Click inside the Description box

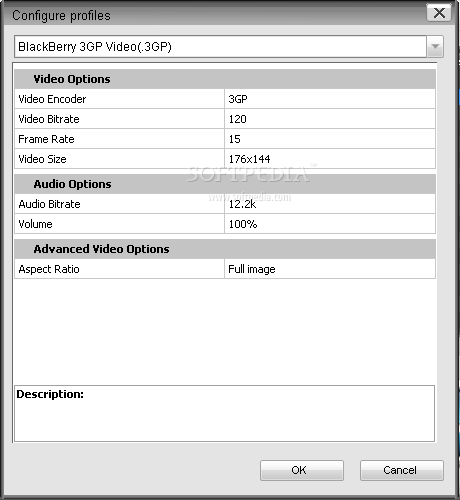click(224, 414)
